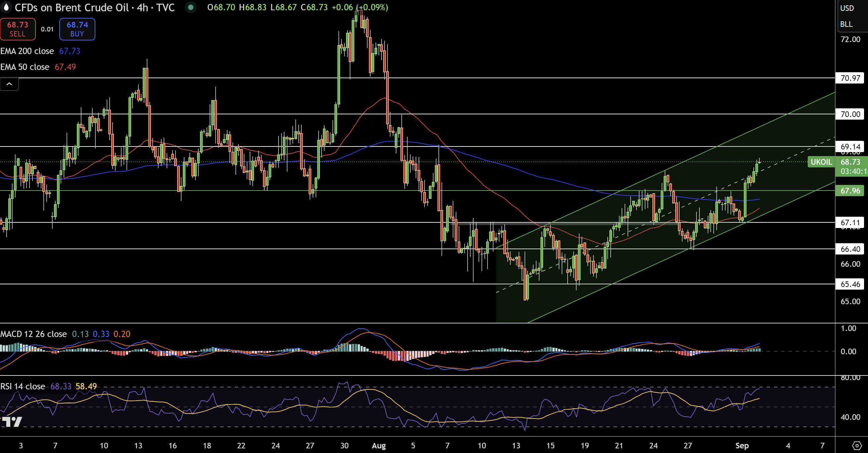The image size is (868, 453).
Task: Click the green 67.96 price label
Action: tap(850, 191)
